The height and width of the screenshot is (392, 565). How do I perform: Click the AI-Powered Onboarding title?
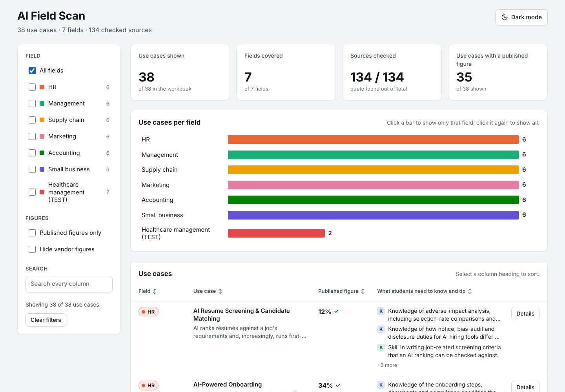pos(228,385)
